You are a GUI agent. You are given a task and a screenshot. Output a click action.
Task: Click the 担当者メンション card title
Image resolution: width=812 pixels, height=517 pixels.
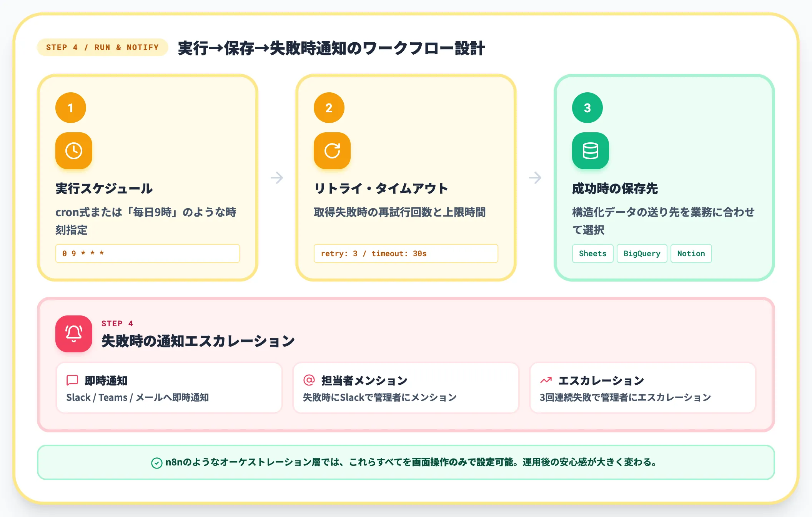(364, 380)
